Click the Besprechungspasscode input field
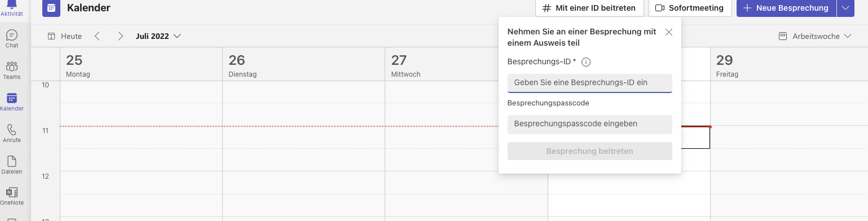The height and width of the screenshot is (221, 868). pos(590,124)
